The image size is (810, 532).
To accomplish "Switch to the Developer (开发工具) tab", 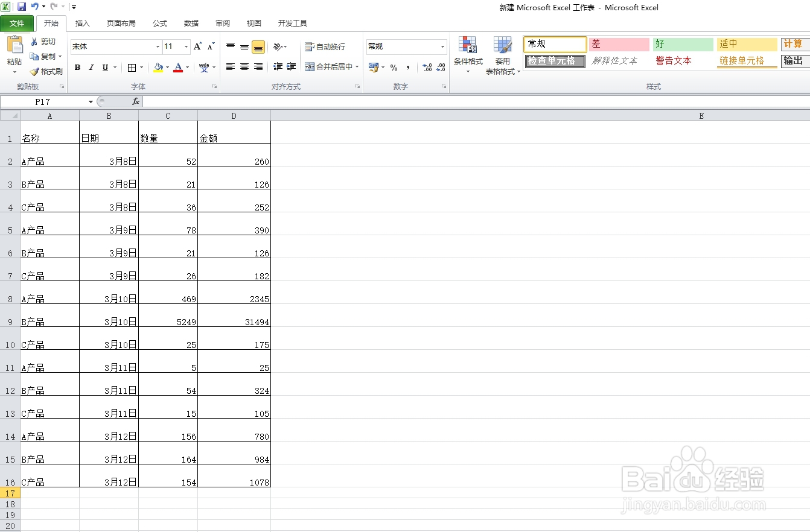I will 293,24.
